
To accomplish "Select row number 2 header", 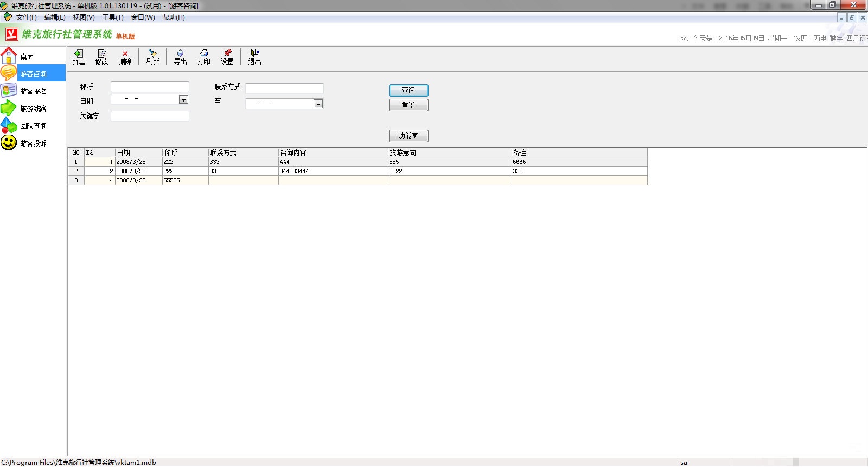I will coord(76,171).
